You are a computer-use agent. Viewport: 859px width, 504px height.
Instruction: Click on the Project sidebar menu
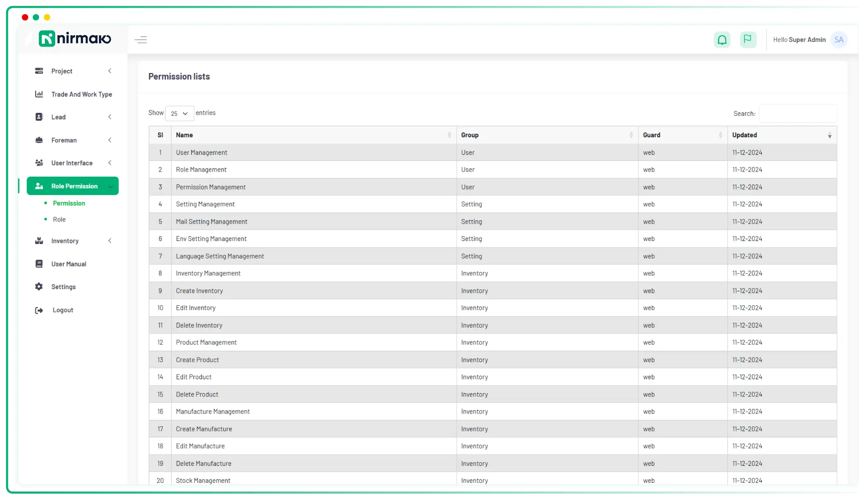click(62, 71)
